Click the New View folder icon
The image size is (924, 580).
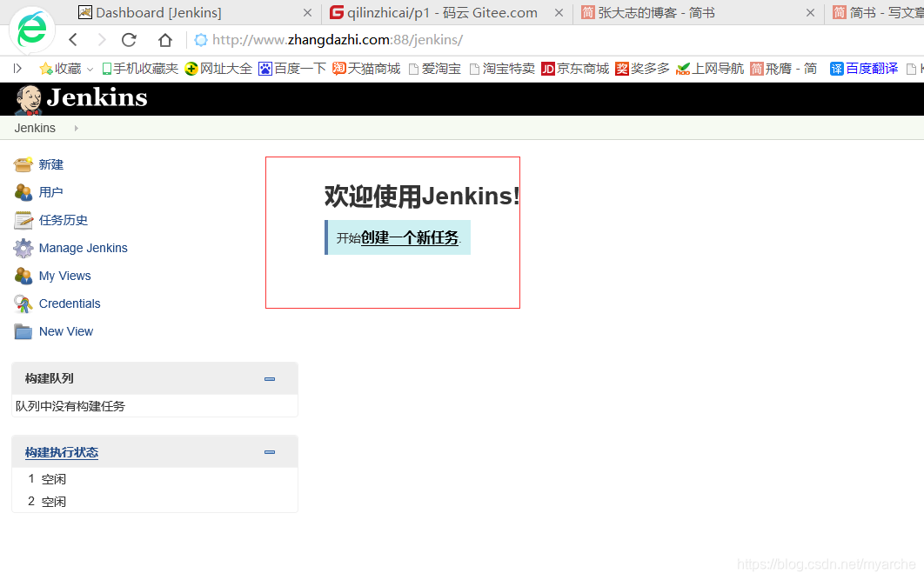pyautogui.click(x=23, y=331)
